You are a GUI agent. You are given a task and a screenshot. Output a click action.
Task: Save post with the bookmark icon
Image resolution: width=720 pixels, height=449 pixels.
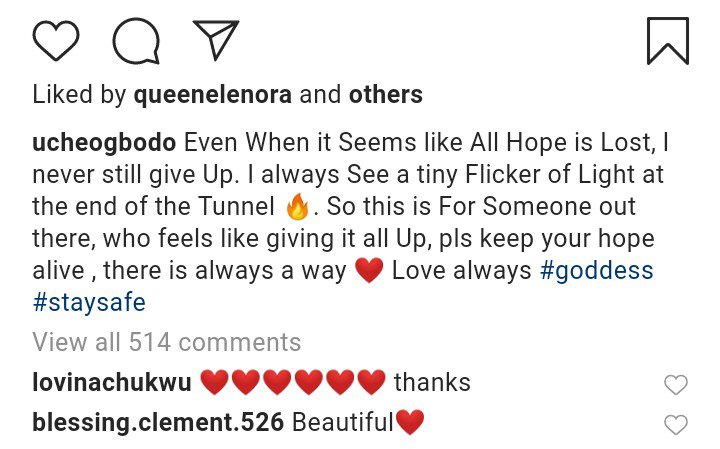[x=667, y=41]
